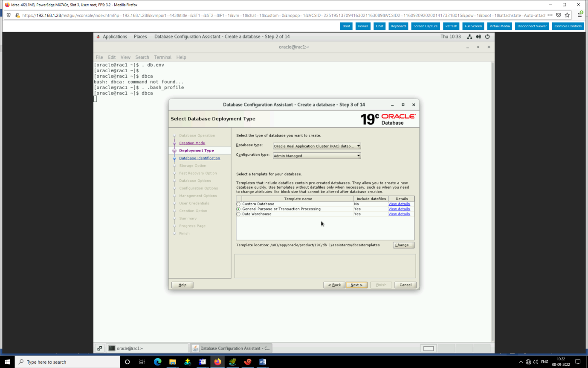This screenshot has width=588, height=368.
Task: Click the GNOME volume speaker icon
Action: coord(478,37)
